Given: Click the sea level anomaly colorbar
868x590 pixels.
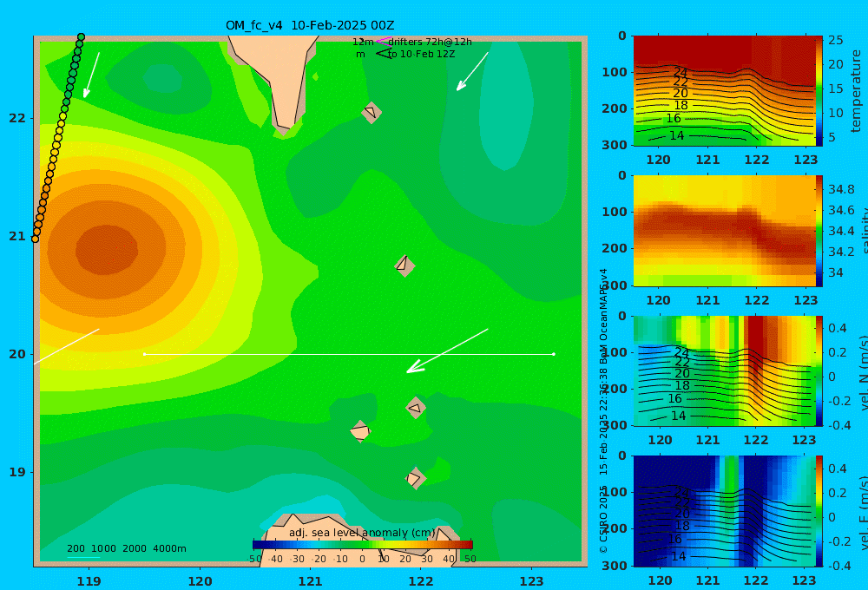Looking at the screenshot, I should click(x=363, y=545).
